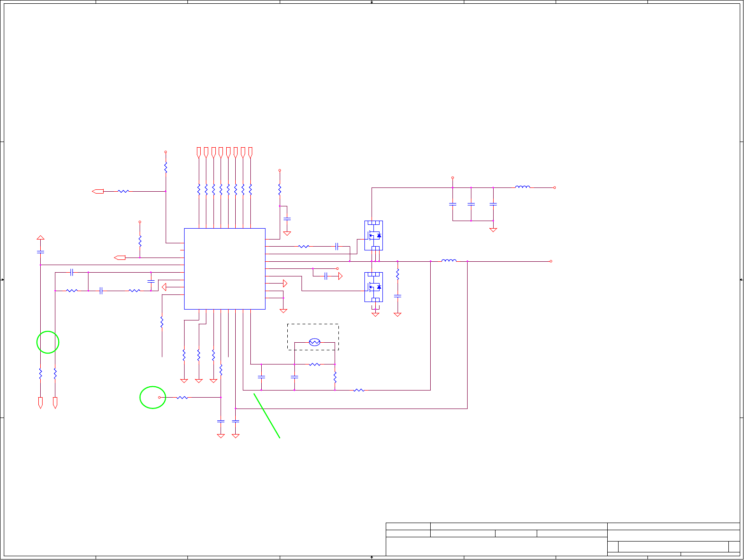The width and height of the screenshot is (744, 560).
Task: Select the horizontal resistor just below the dashed box
Action: pos(315,364)
